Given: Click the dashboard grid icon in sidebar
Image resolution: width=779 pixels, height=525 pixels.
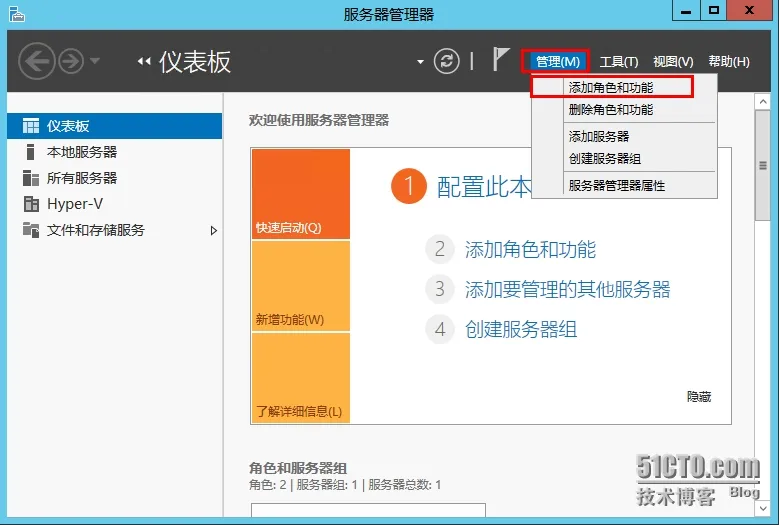Looking at the screenshot, I should point(31,126).
